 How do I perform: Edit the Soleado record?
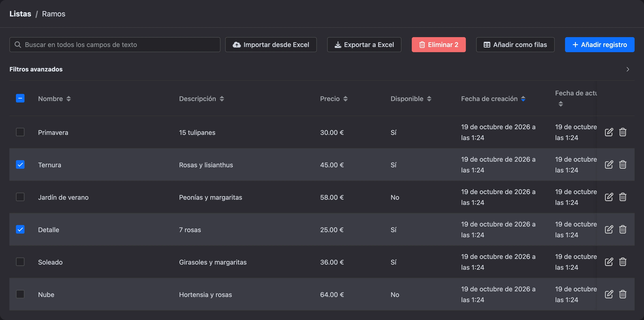point(609,262)
